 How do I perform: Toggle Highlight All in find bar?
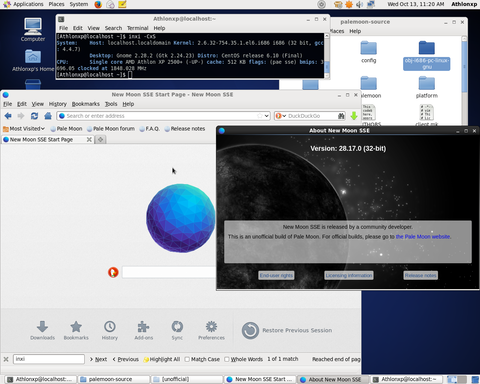pyautogui.click(x=162, y=359)
